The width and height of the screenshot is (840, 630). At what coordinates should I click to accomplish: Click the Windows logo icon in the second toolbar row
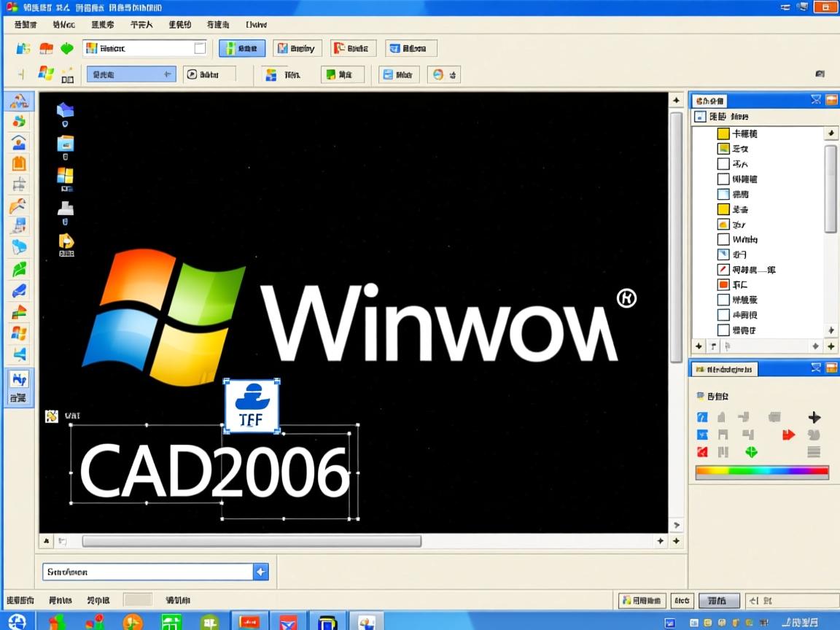45,72
